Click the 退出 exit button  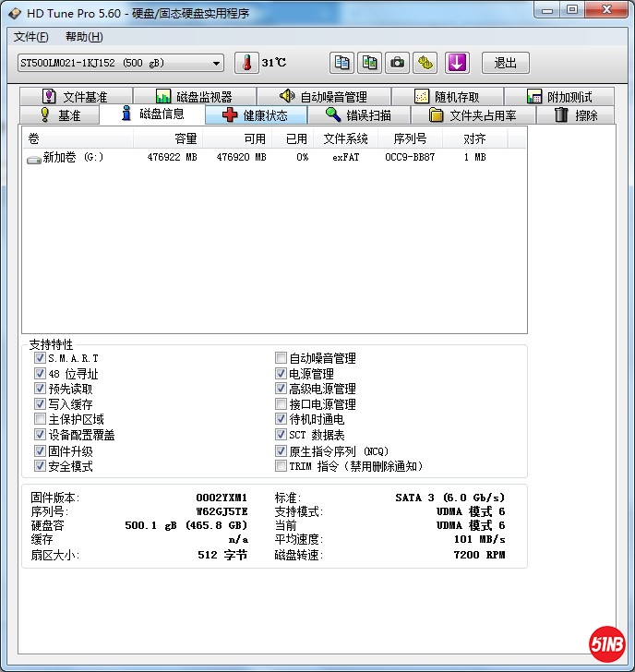click(x=505, y=63)
